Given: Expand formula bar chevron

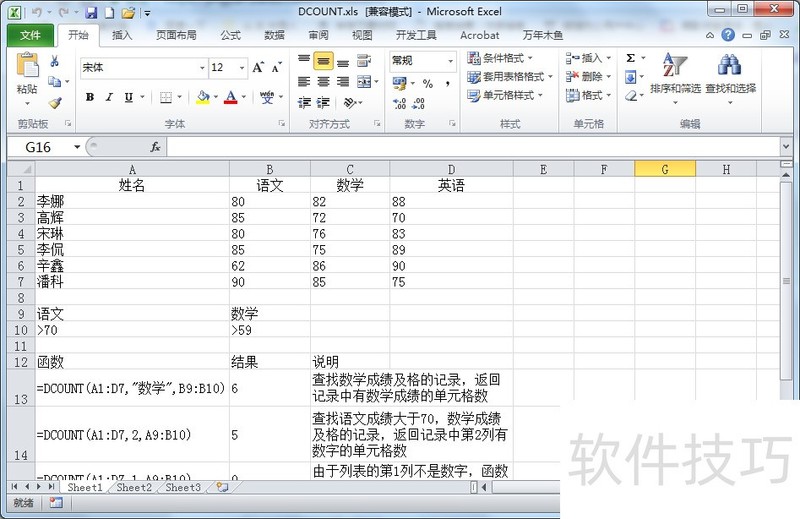Looking at the screenshot, I should coord(786,147).
